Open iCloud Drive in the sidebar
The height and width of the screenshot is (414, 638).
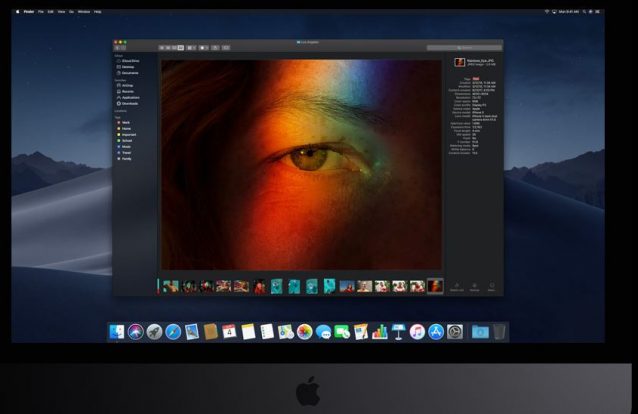(x=131, y=61)
